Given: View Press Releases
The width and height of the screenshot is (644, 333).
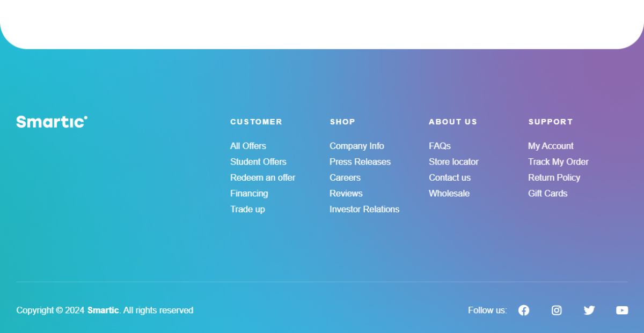Looking at the screenshot, I should coord(360,161).
